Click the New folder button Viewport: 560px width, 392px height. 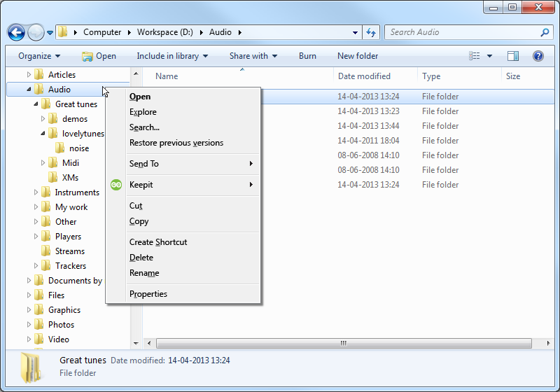click(358, 56)
